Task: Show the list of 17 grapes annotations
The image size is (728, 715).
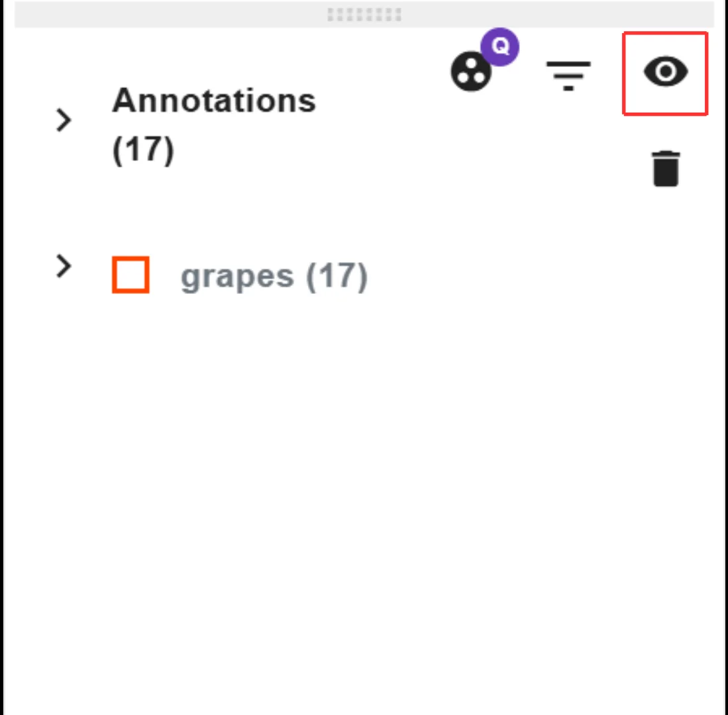Action: (x=64, y=266)
